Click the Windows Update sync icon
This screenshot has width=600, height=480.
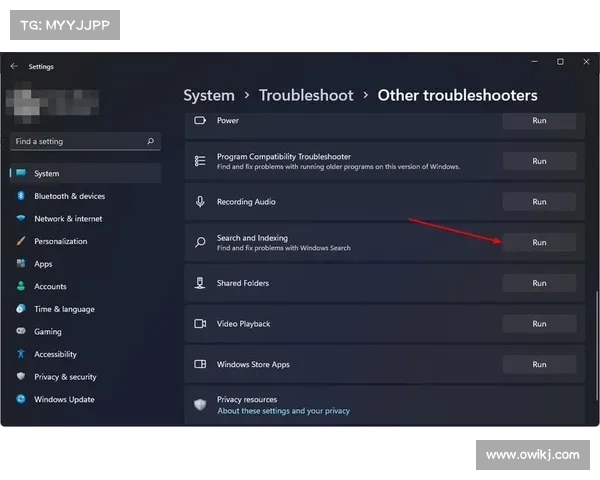pyautogui.click(x=21, y=399)
